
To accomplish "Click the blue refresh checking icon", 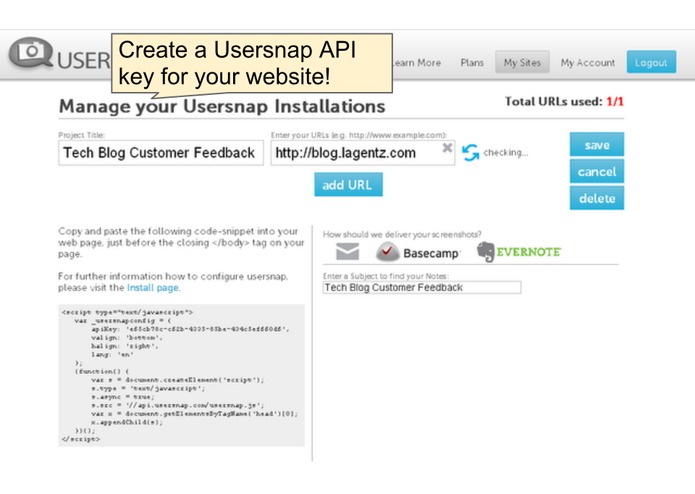I will pyautogui.click(x=470, y=153).
